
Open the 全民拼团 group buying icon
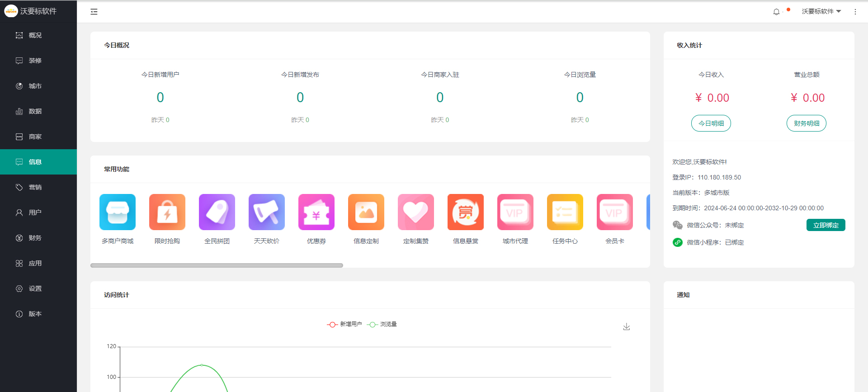point(217,212)
